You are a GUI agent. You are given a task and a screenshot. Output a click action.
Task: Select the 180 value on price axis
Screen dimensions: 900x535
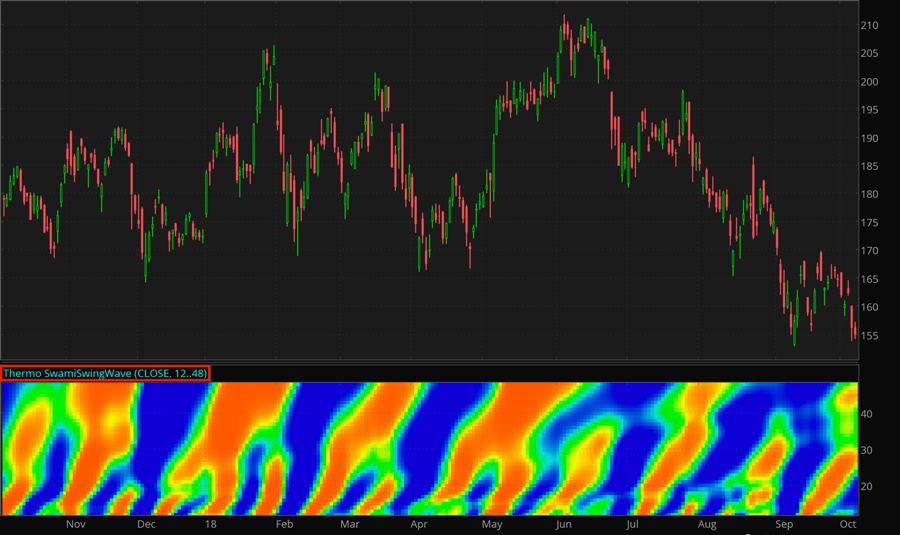click(871, 194)
